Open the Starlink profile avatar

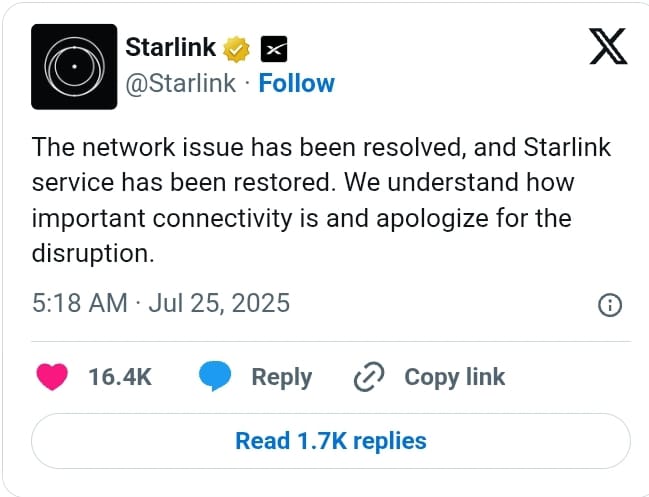(74, 67)
